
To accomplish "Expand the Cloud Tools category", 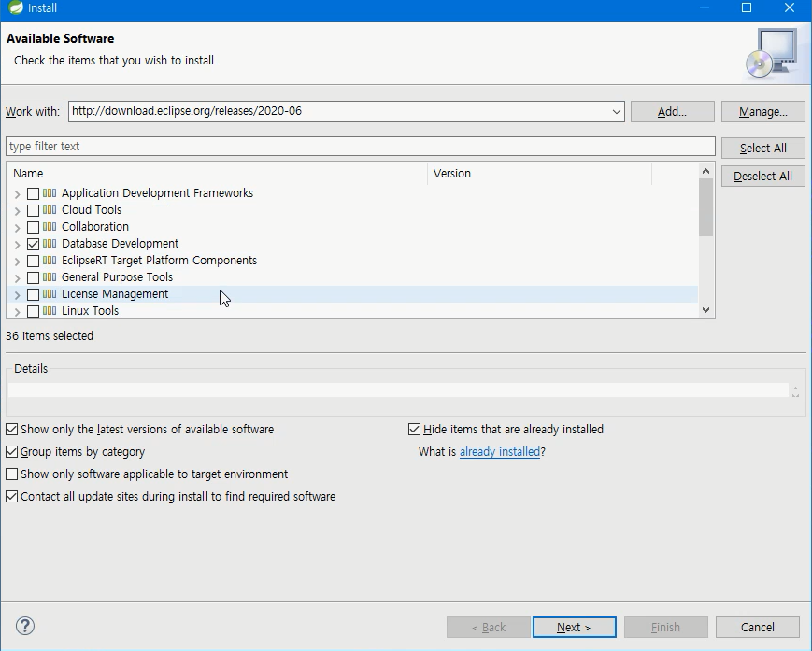I will tap(17, 211).
